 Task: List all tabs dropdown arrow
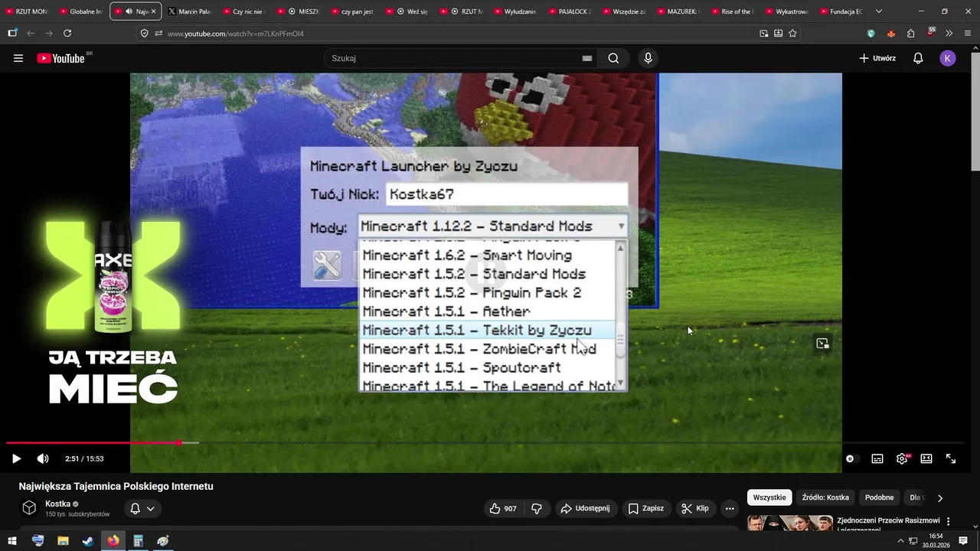tap(878, 11)
